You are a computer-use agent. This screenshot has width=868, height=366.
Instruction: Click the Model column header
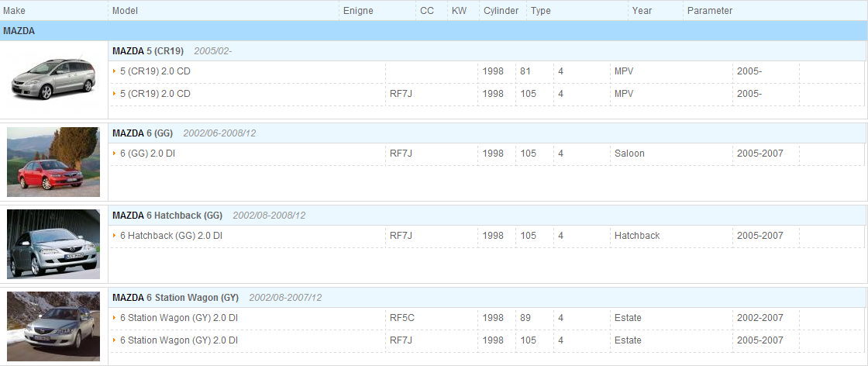click(x=125, y=11)
